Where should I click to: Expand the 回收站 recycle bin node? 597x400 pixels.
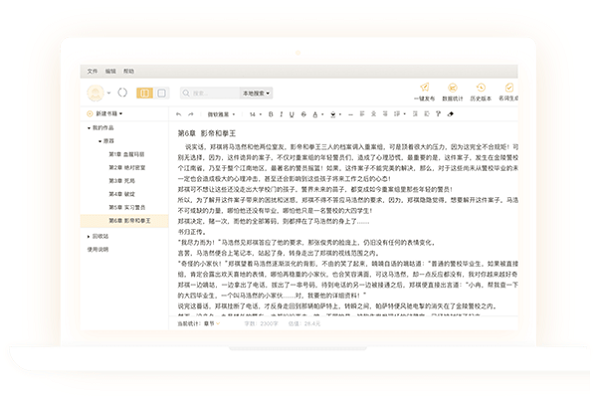[89, 236]
